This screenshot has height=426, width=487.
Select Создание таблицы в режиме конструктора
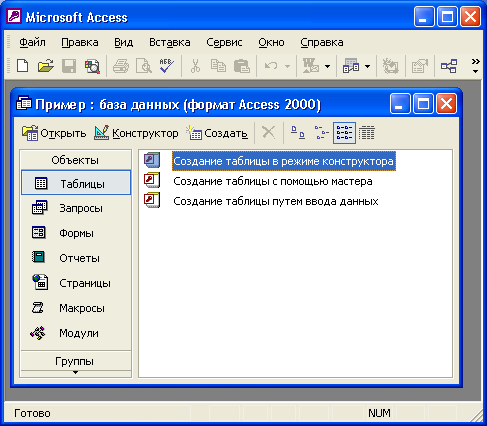pyautogui.click(x=283, y=161)
